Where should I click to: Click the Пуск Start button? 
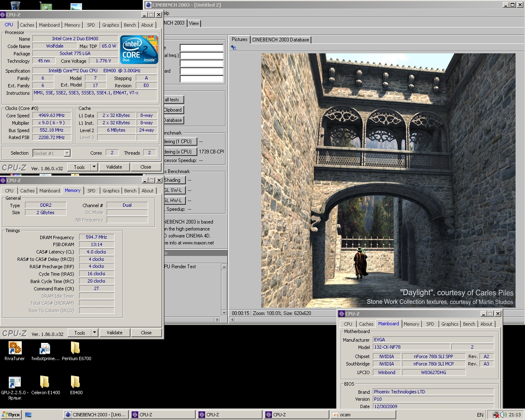pos(11,415)
